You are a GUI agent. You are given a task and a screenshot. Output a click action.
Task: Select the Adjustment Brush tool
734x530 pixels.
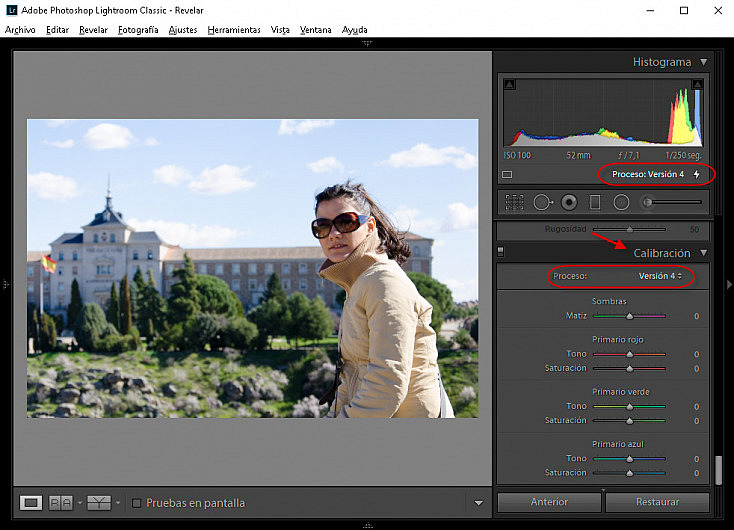click(647, 202)
